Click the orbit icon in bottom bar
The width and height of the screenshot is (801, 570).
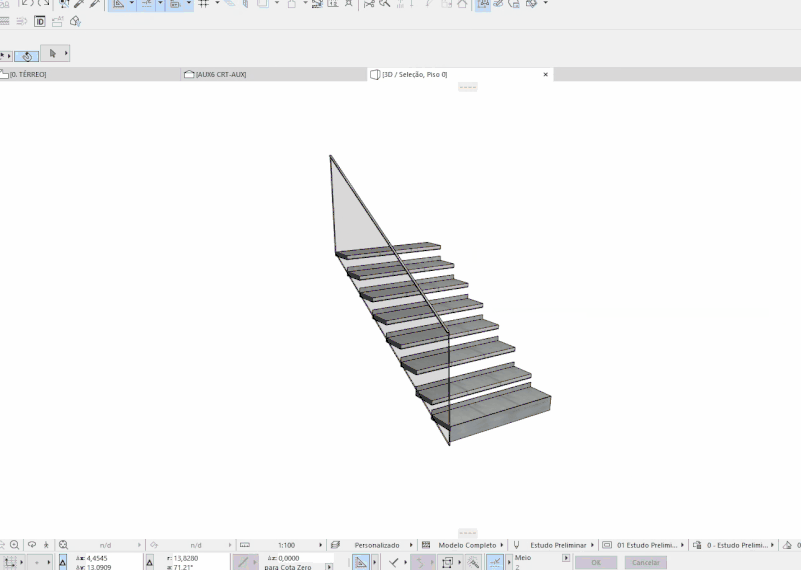[x=32, y=545]
